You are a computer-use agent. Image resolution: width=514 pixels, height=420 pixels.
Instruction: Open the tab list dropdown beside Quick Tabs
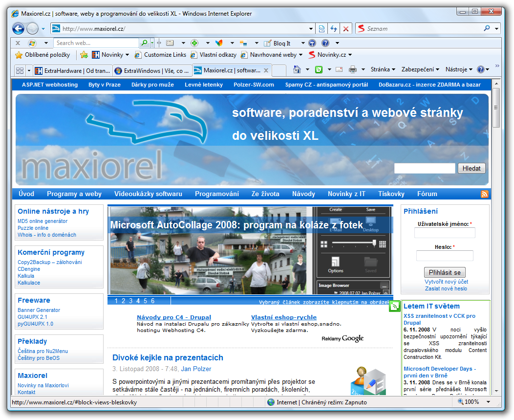(x=29, y=70)
